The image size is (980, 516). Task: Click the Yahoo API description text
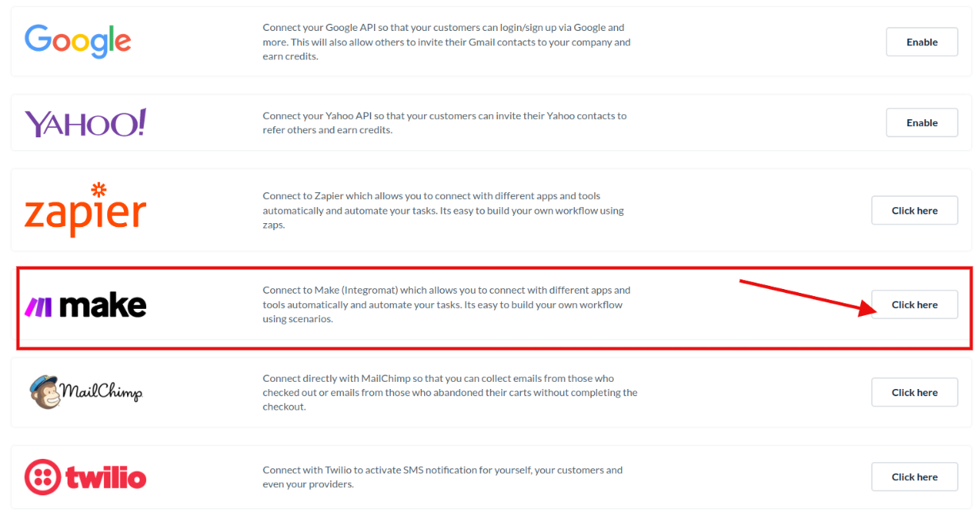(x=445, y=123)
